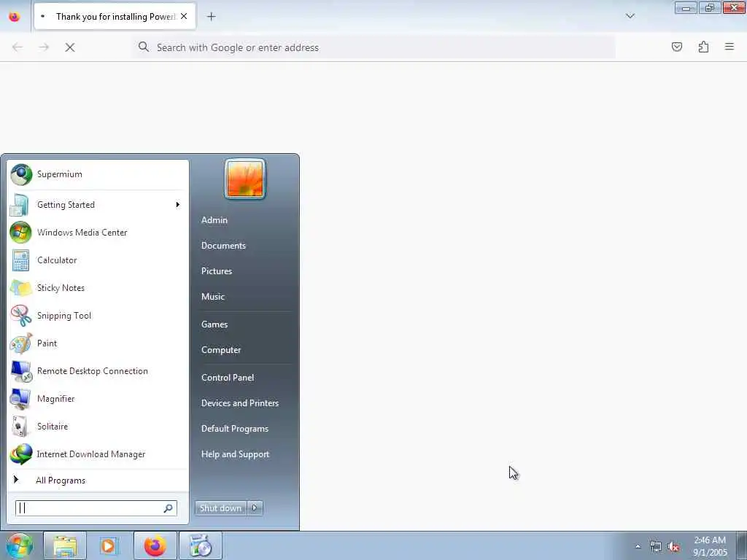The width and height of the screenshot is (747, 560).
Task: Open Control Panel
Action: click(228, 378)
